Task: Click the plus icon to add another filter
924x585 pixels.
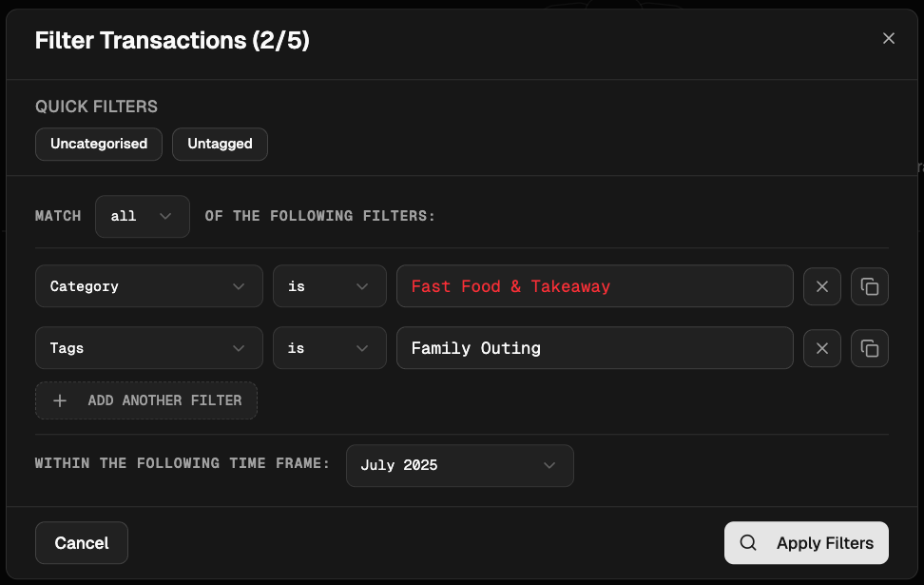Action: [59, 400]
